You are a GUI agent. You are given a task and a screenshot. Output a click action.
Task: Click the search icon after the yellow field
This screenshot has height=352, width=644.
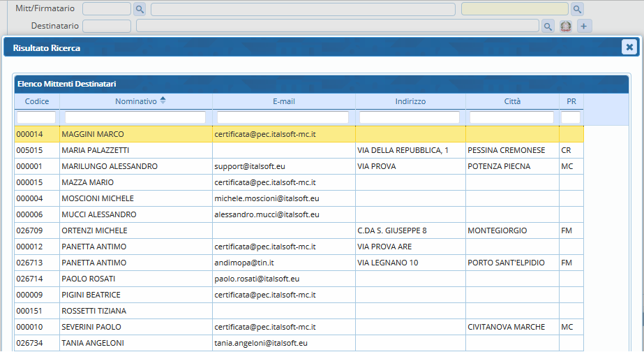(x=577, y=9)
